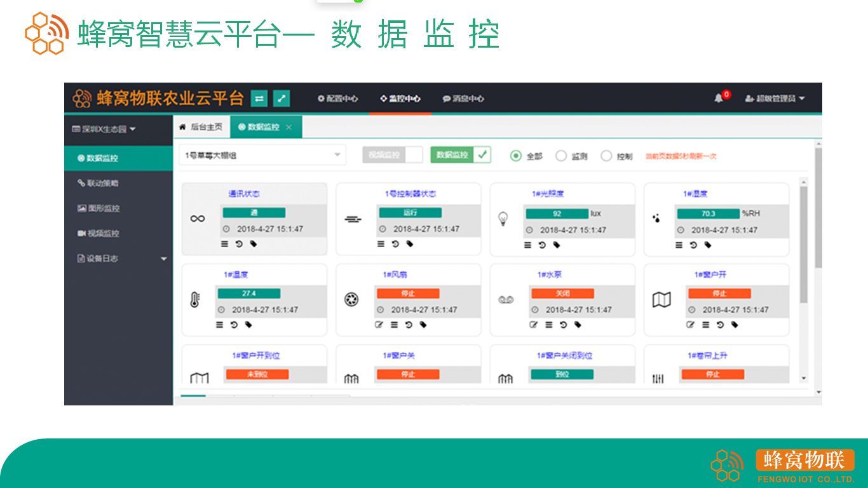Open the 1#窗户关闭到位 title link
This screenshot has width=868, height=488.
tap(564, 356)
